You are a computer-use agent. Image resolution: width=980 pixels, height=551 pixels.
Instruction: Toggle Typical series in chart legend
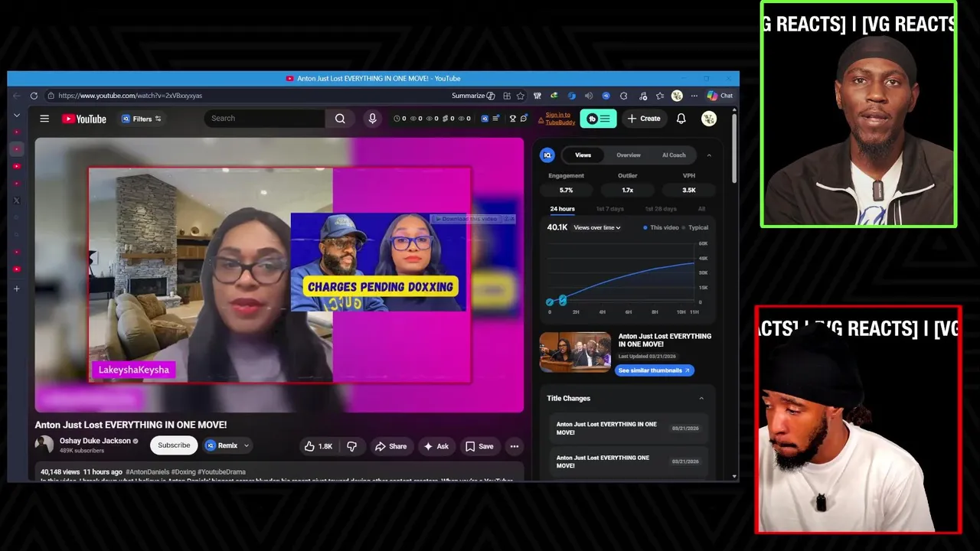point(695,227)
